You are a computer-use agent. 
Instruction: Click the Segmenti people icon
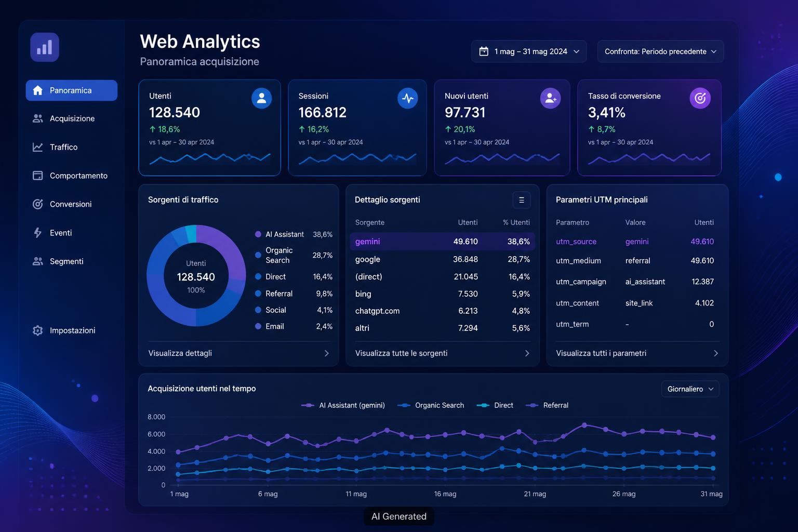37,261
